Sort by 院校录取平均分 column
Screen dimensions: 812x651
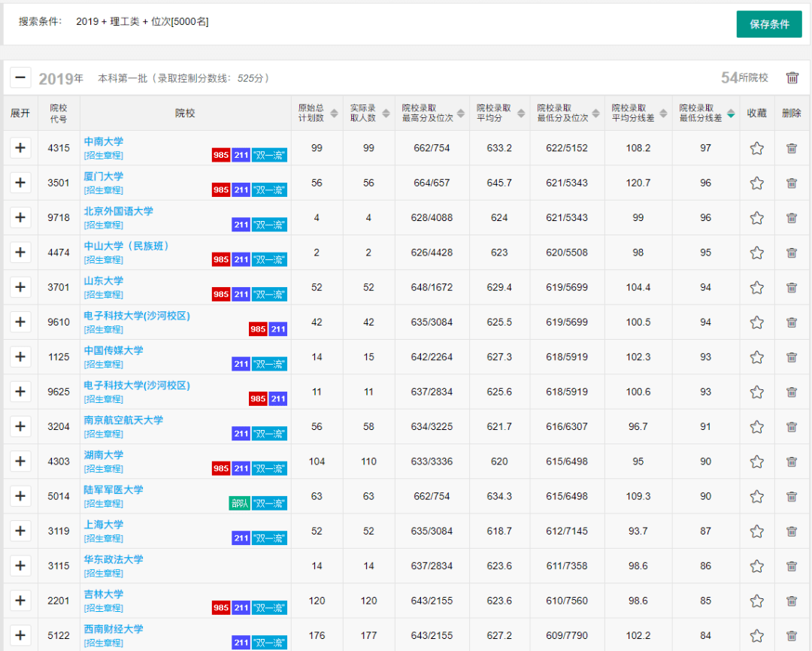(521, 113)
